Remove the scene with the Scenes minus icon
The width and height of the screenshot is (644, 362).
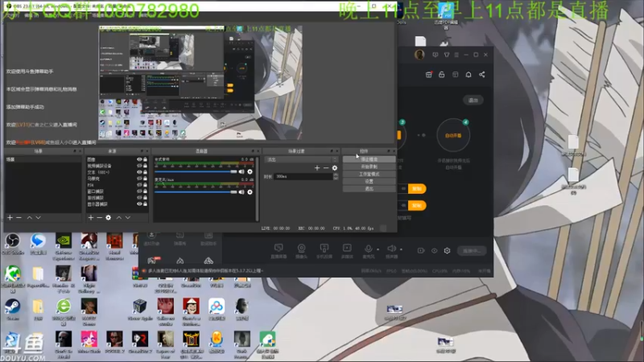point(19,217)
